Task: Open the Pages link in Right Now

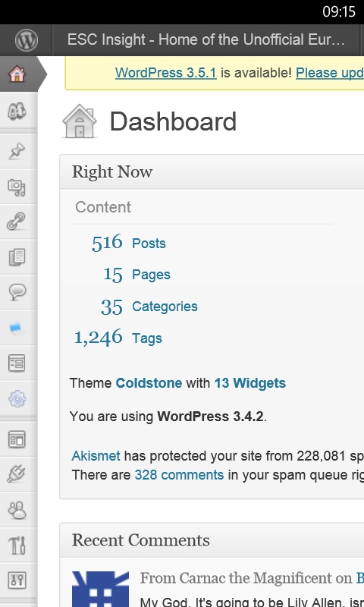Action: (151, 275)
